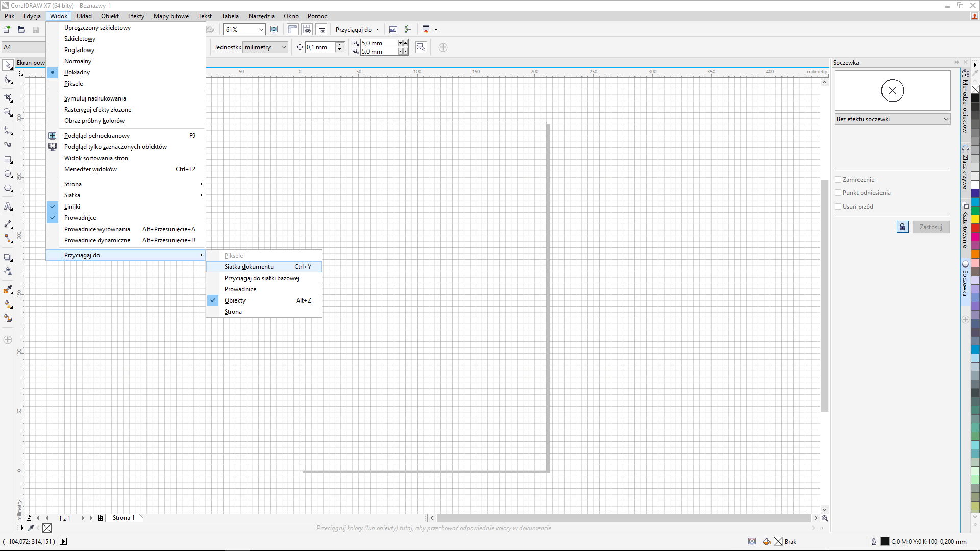Image resolution: width=980 pixels, height=551 pixels.
Task: Select the Polygon tool
Action: click(x=8, y=189)
